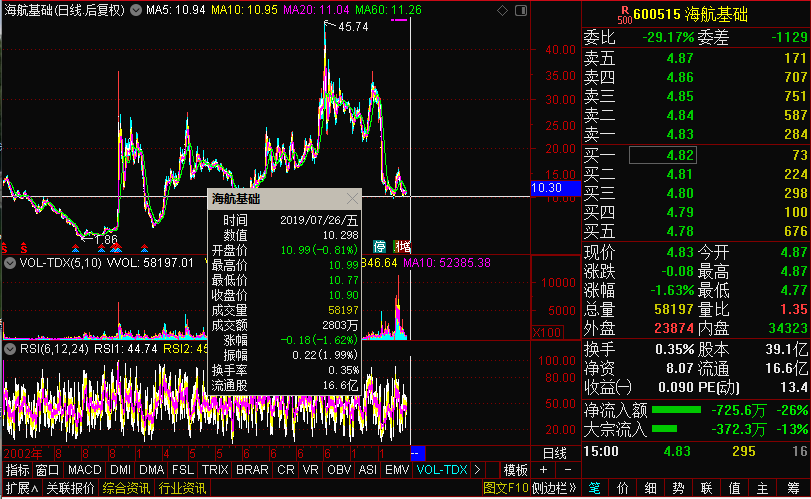Click the 1.86 low price label
The image size is (811, 499).
point(106,239)
